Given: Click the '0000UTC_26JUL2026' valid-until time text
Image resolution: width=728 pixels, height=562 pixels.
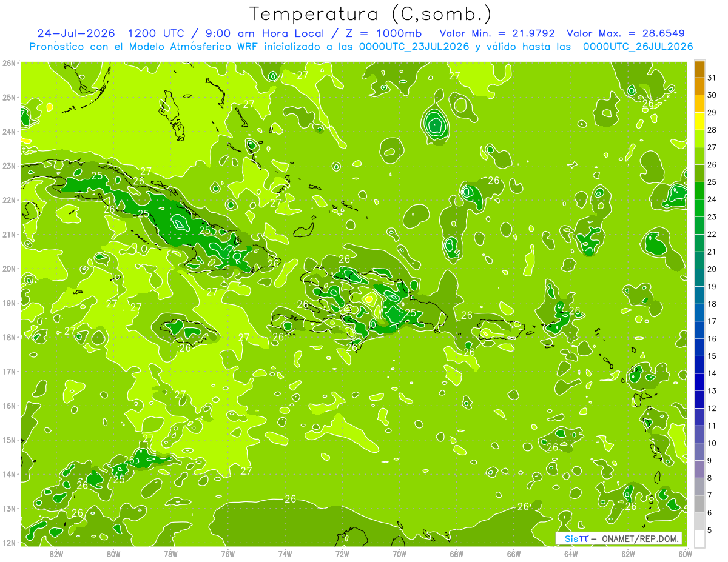Looking at the screenshot, I should (638, 47).
